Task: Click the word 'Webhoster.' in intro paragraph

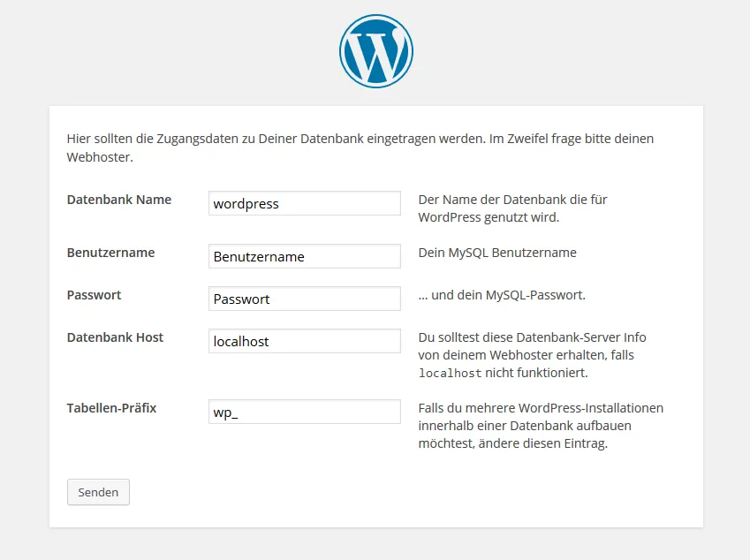Action: [x=100, y=157]
